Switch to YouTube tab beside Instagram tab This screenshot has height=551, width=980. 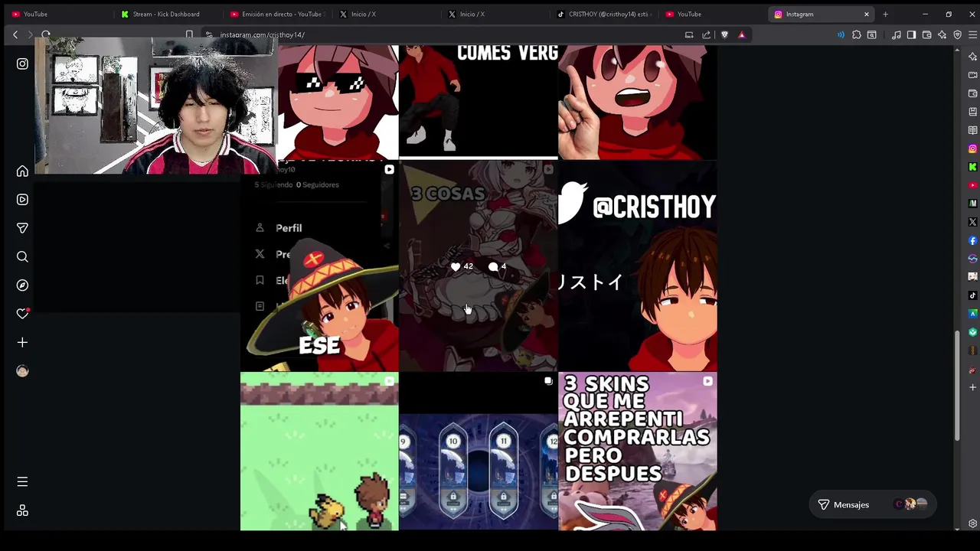[x=711, y=14]
